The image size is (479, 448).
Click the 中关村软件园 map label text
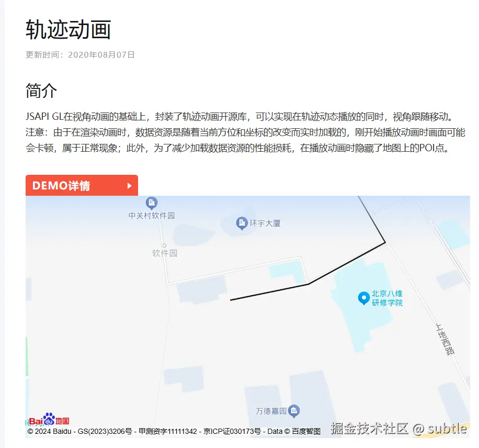152,216
